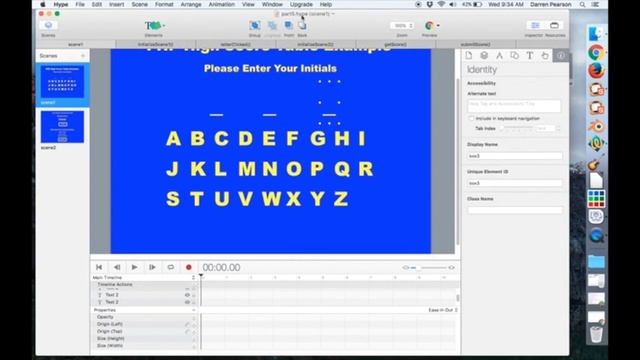Select the letter Z on canvas
This screenshot has width=640, height=360.
tap(341, 199)
